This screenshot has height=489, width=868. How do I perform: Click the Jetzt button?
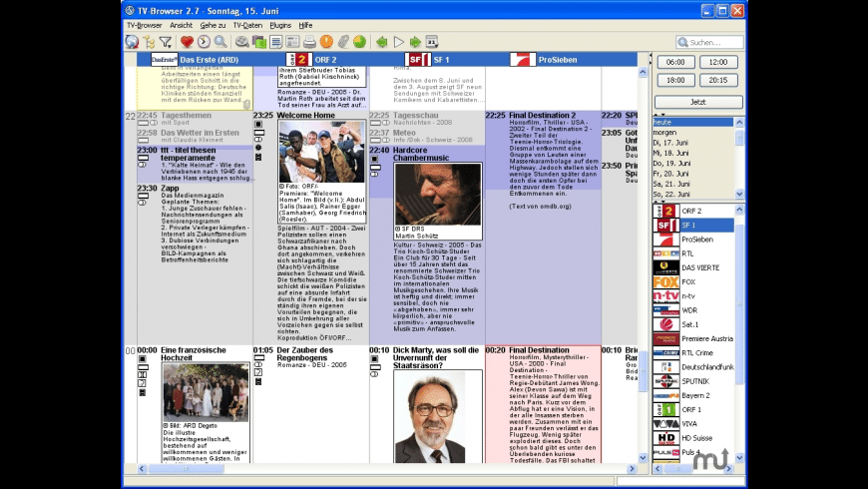pyautogui.click(x=698, y=102)
